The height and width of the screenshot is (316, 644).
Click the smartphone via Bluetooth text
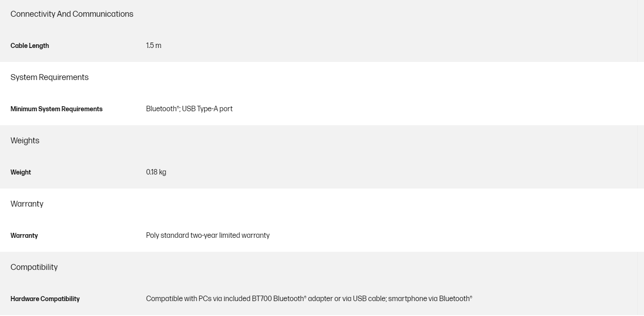click(430, 299)
